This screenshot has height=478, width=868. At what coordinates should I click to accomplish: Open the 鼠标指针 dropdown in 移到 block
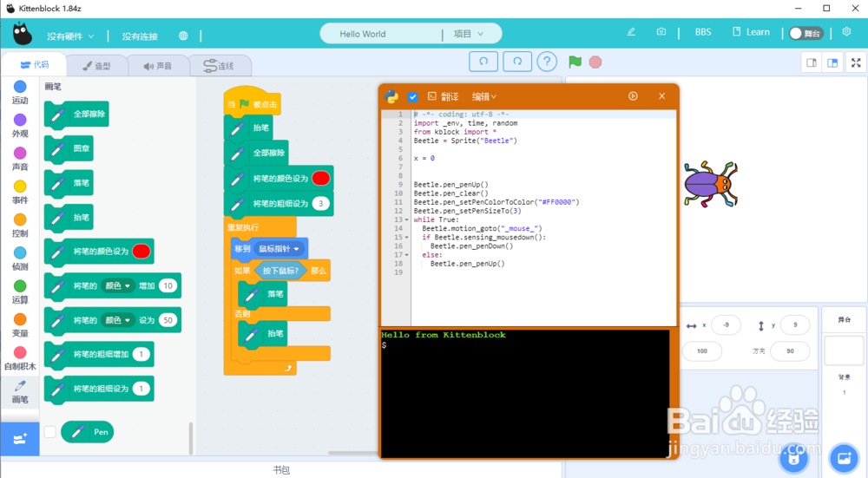coord(279,249)
